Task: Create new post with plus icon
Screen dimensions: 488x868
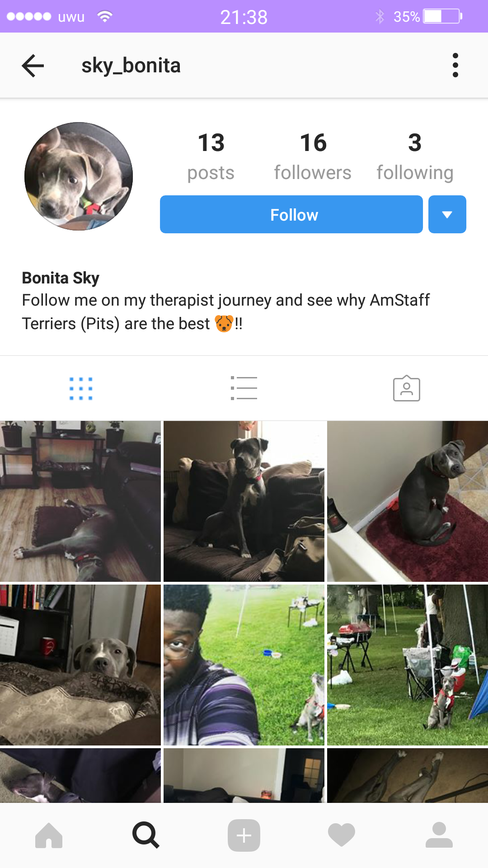Action: pyautogui.click(x=244, y=835)
